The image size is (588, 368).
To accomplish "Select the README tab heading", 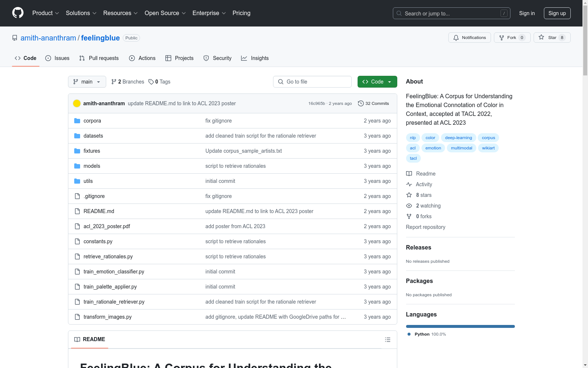I will point(90,339).
